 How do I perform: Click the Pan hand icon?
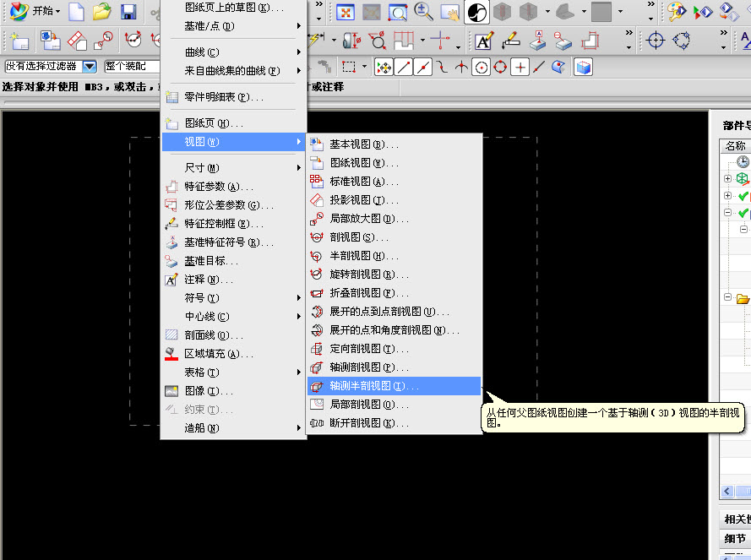tap(449, 13)
